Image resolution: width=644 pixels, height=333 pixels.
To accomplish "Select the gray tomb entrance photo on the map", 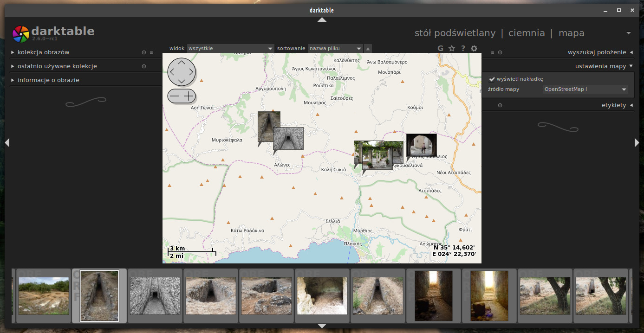I will tap(288, 138).
